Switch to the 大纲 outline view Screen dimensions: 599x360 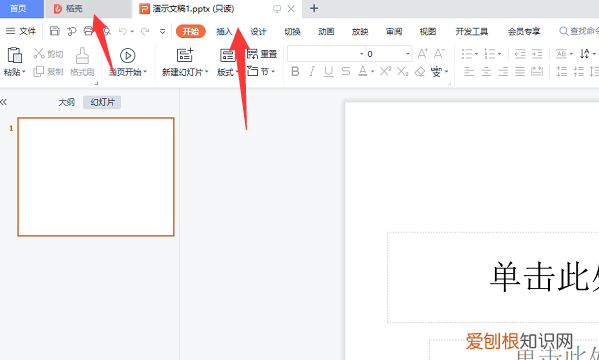pos(66,102)
